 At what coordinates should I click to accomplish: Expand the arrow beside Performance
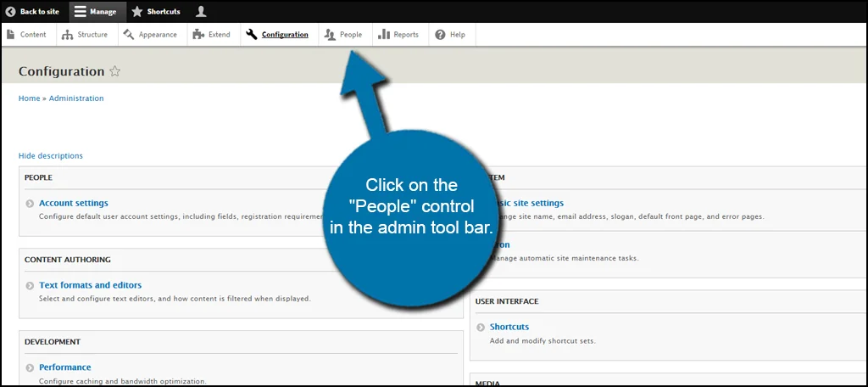click(30, 368)
